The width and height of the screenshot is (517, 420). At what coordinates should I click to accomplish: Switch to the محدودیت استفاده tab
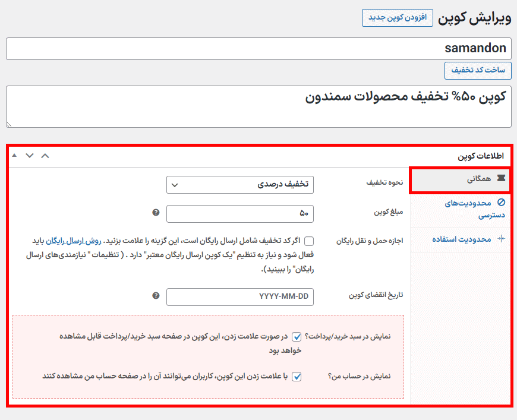pyautogui.click(x=461, y=239)
